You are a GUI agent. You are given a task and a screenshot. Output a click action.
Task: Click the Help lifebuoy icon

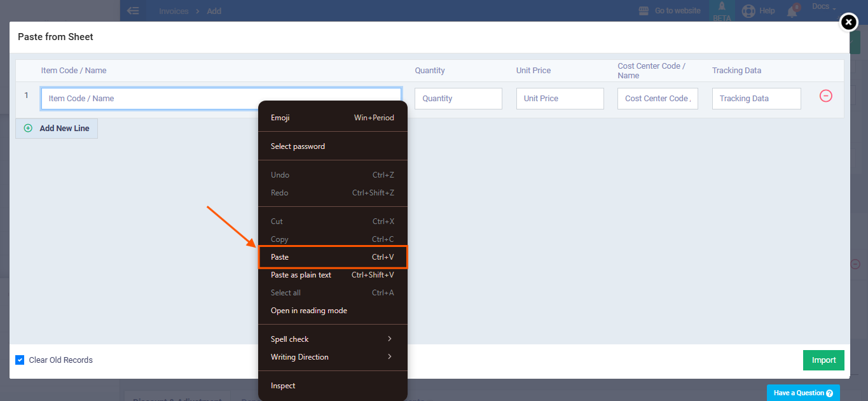pyautogui.click(x=748, y=11)
